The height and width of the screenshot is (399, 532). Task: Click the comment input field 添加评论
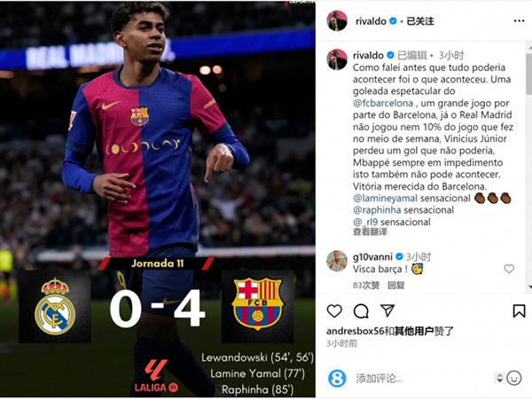click(422, 378)
